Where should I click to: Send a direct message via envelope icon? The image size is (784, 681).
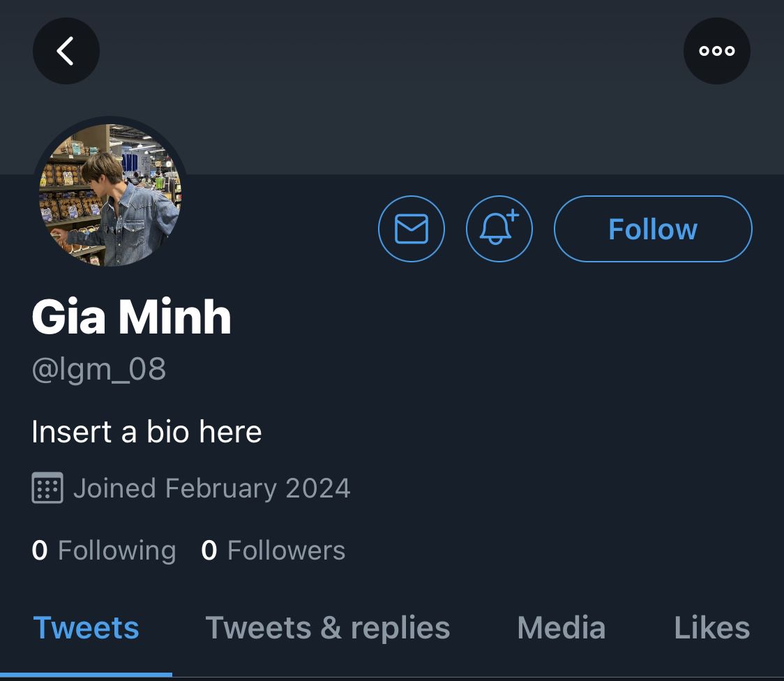(x=412, y=229)
